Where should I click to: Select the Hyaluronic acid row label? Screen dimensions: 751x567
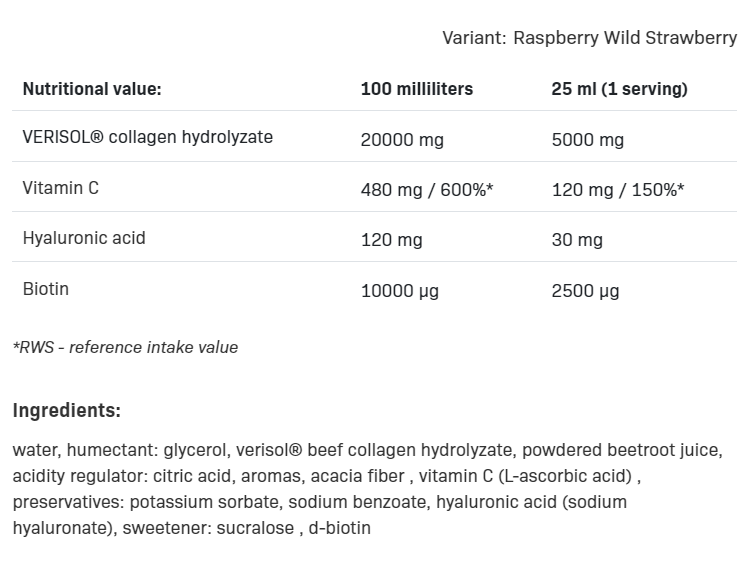click(x=84, y=238)
